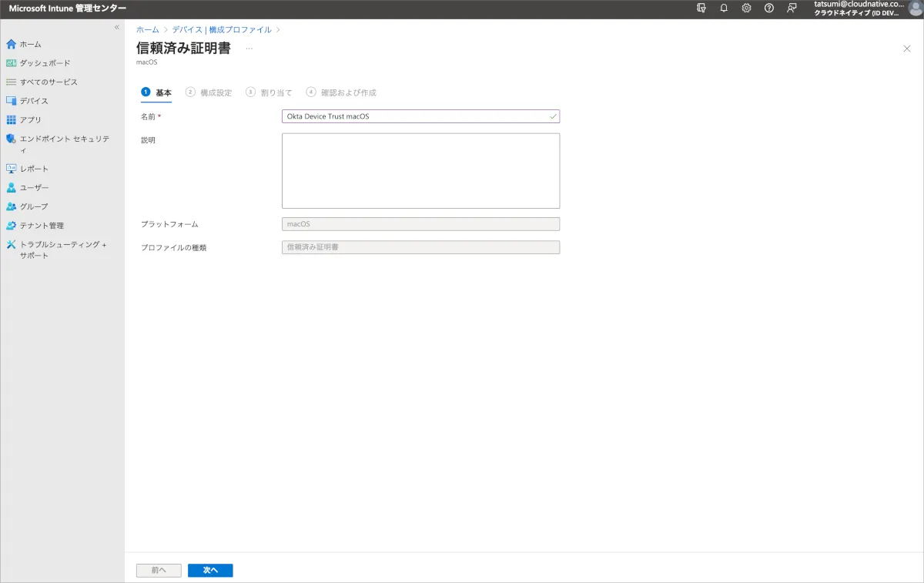This screenshot has height=583, width=924.
Task: Click the 次へ button
Action: point(210,571)
